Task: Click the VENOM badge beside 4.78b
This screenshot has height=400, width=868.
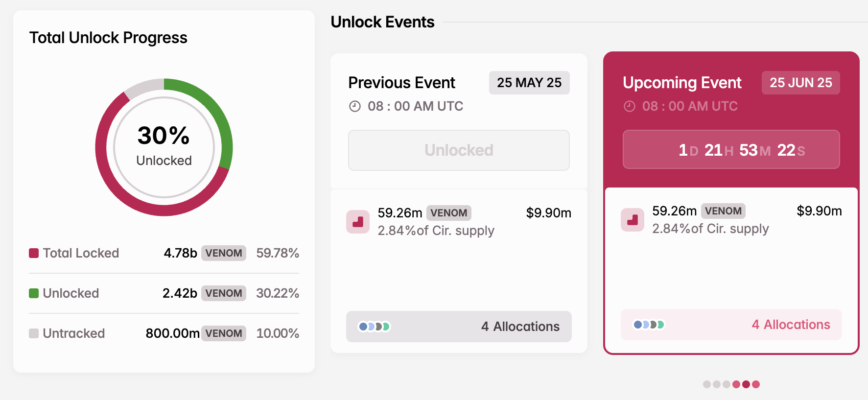Action: (x=223, y=253)
